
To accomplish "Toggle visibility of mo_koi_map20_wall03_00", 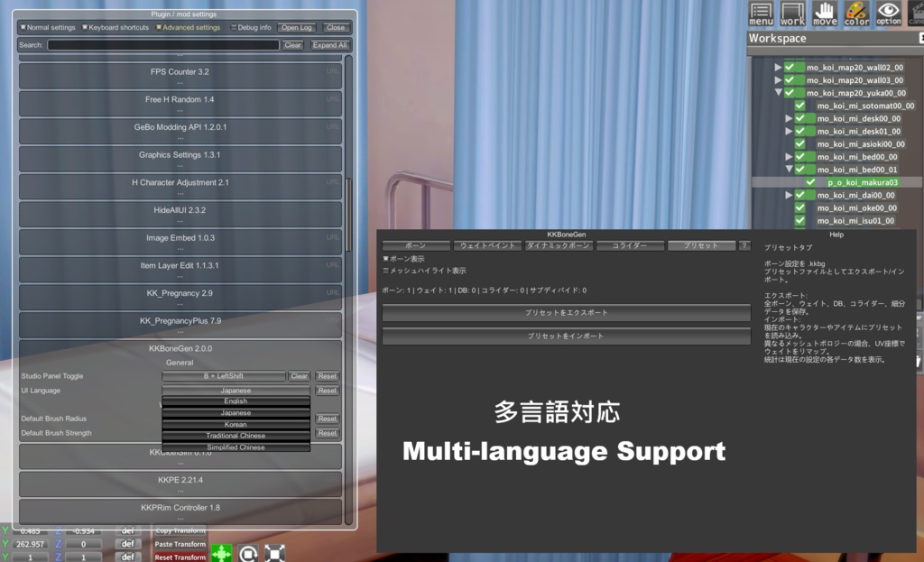I will point(790,80).
